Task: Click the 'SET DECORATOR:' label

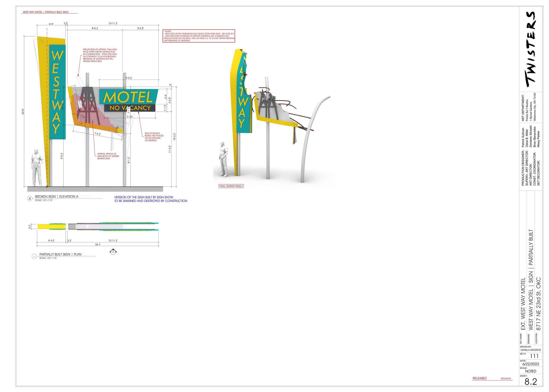Action: [538, 173]
